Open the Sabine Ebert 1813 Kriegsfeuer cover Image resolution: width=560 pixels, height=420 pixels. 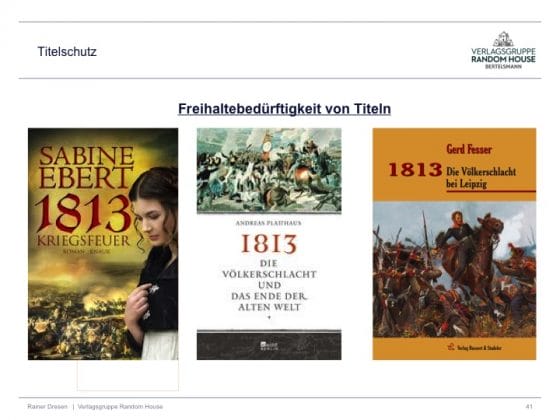103,244
